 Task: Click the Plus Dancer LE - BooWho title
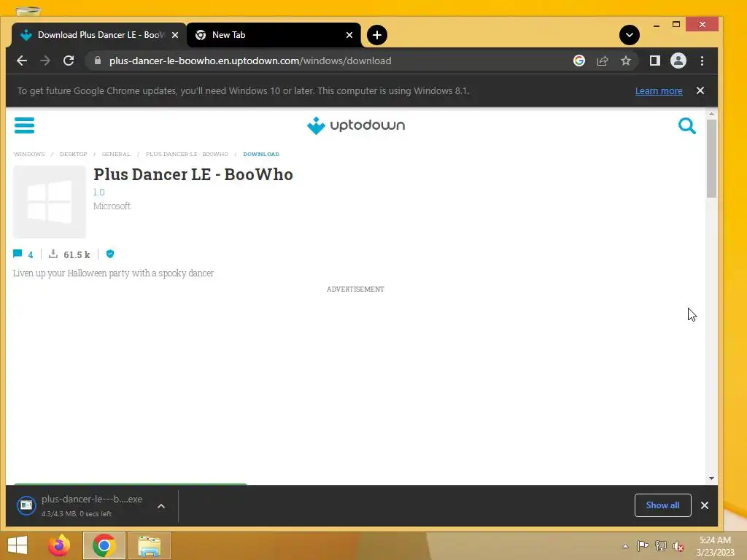coord(193,174)
